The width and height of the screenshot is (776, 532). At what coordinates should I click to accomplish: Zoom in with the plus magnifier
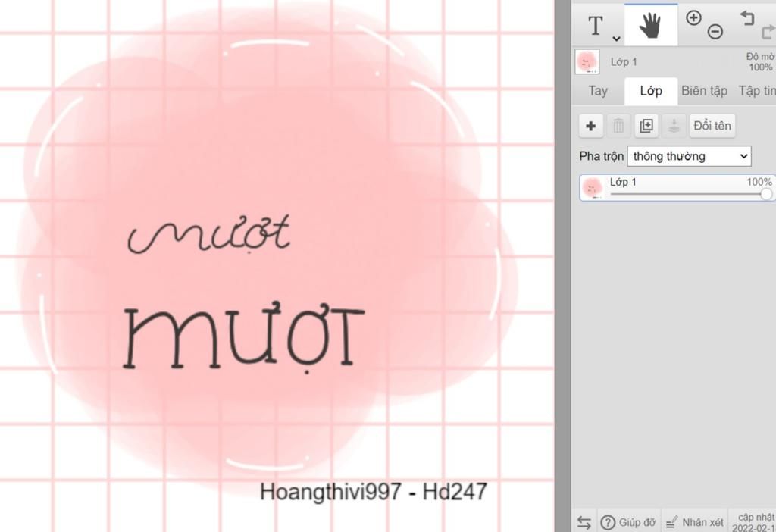pyautogui.click(x=694, y=18)
